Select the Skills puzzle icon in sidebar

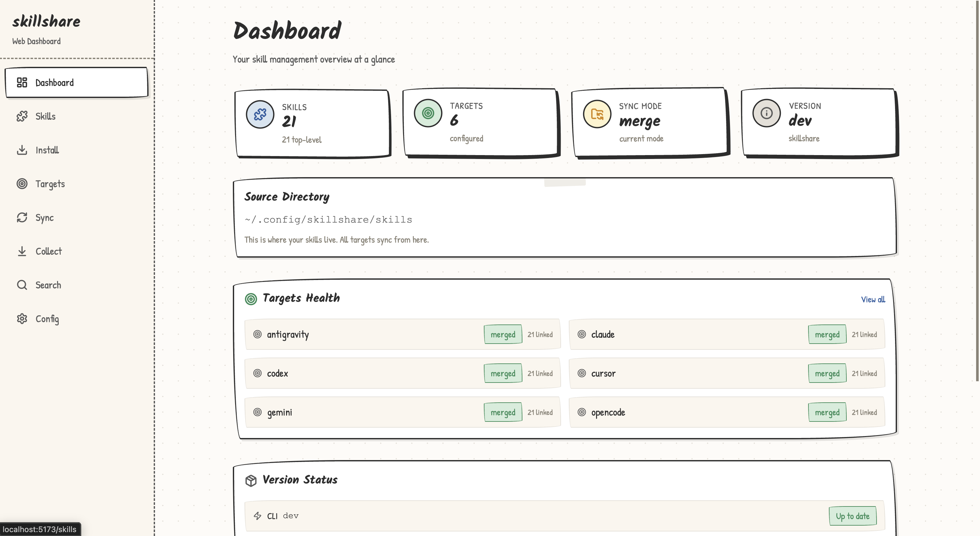(22, 116)
